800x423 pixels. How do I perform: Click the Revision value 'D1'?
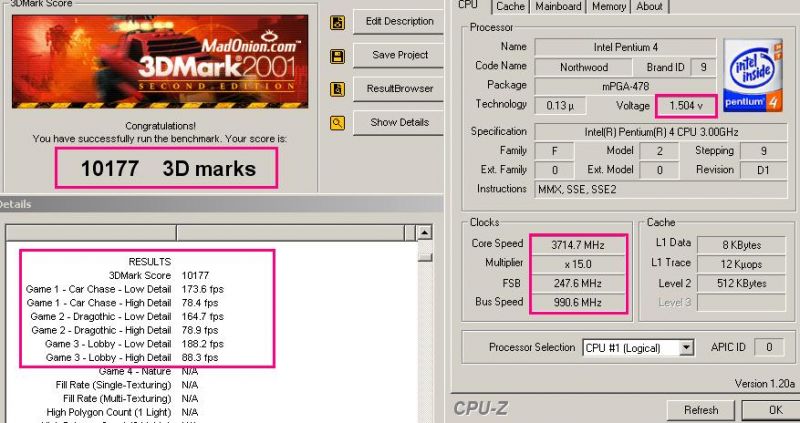click(x=763, y=170)
